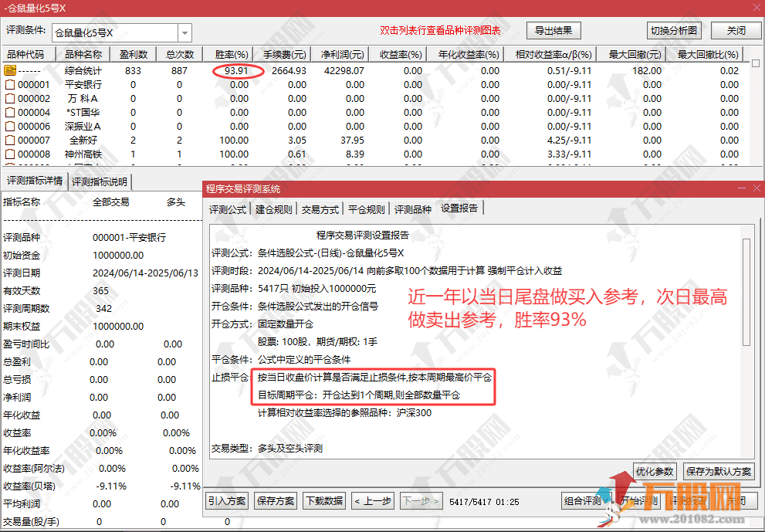Click 关闭 button in main window

click(736, 31)
